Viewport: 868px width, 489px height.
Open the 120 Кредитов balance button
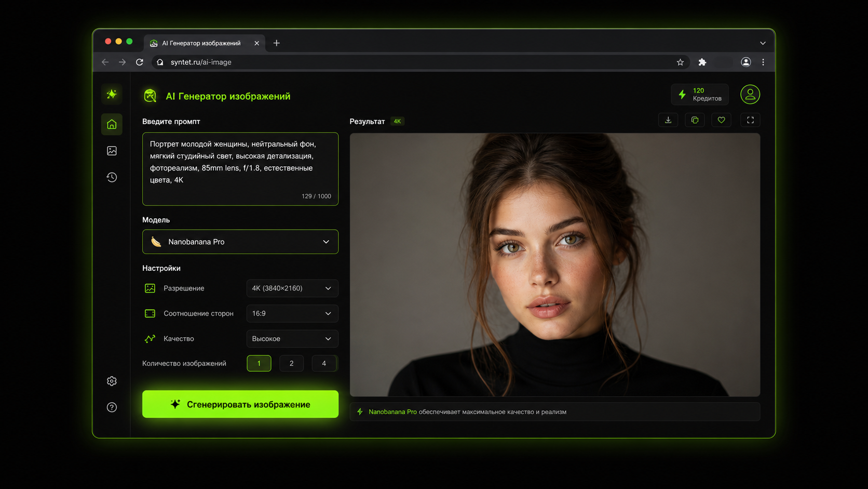pos(700,95)
